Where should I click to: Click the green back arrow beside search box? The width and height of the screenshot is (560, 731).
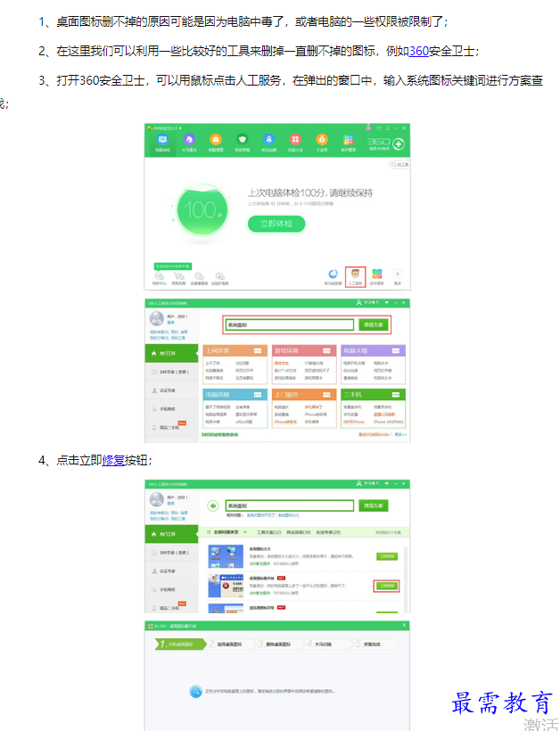tap(213, 505)
